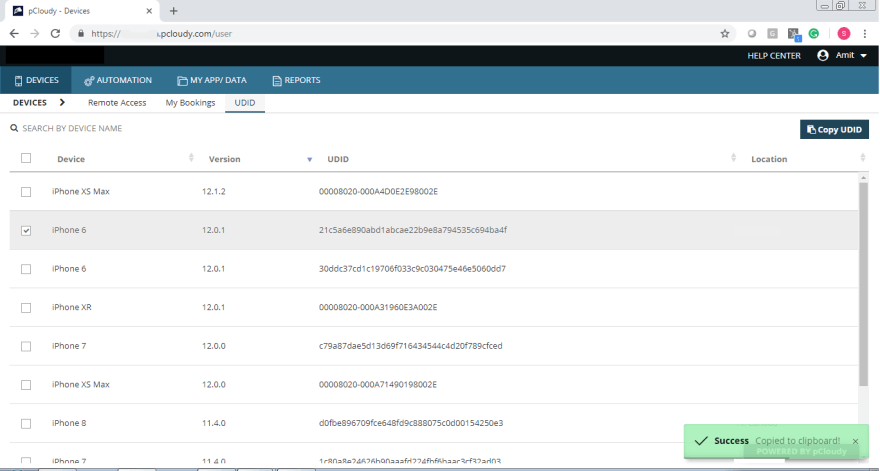Uncheck the selected iPhone 6 checkbox

tap(26, 230)
